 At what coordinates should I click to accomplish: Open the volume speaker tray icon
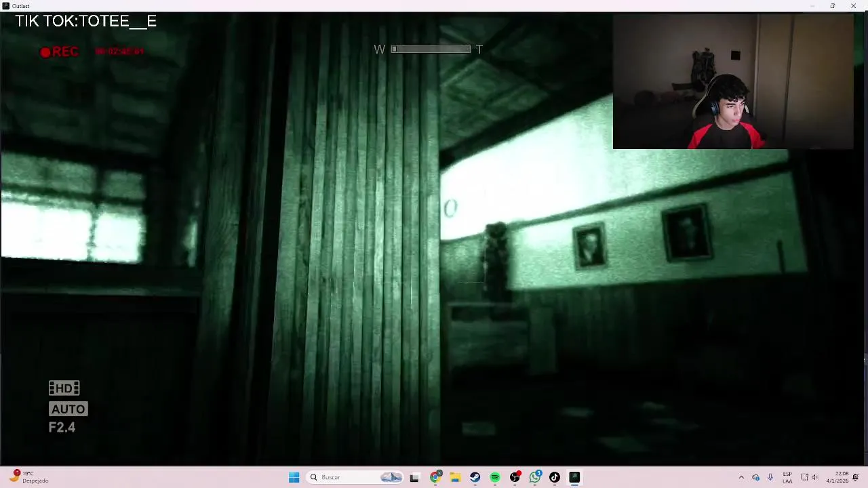814,477
